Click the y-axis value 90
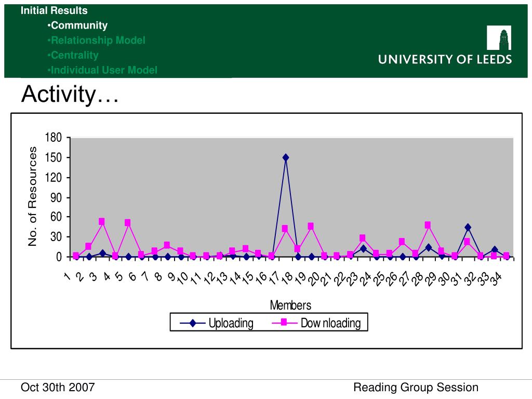This screenshot has width=532, height=399. (56, 197)
